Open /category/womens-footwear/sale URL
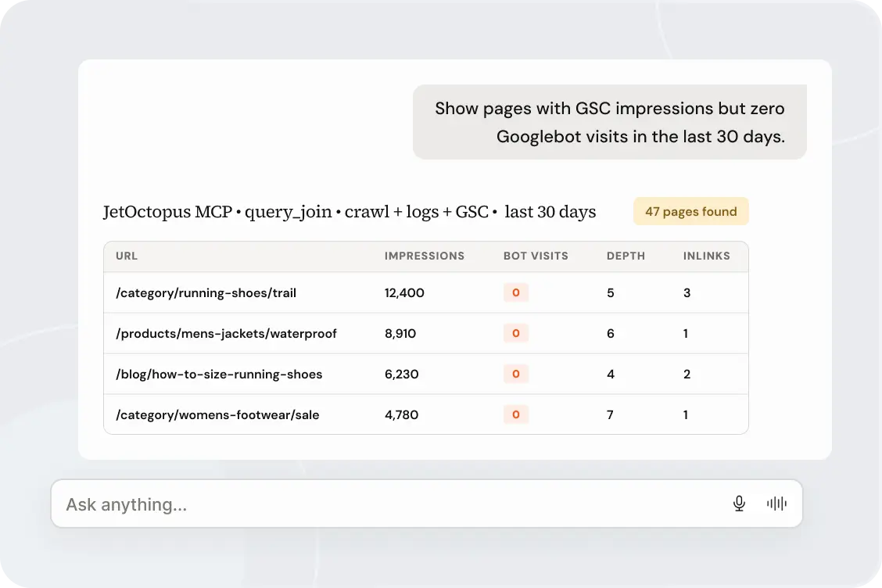882x588 pixels. click(x=217, y=415)
